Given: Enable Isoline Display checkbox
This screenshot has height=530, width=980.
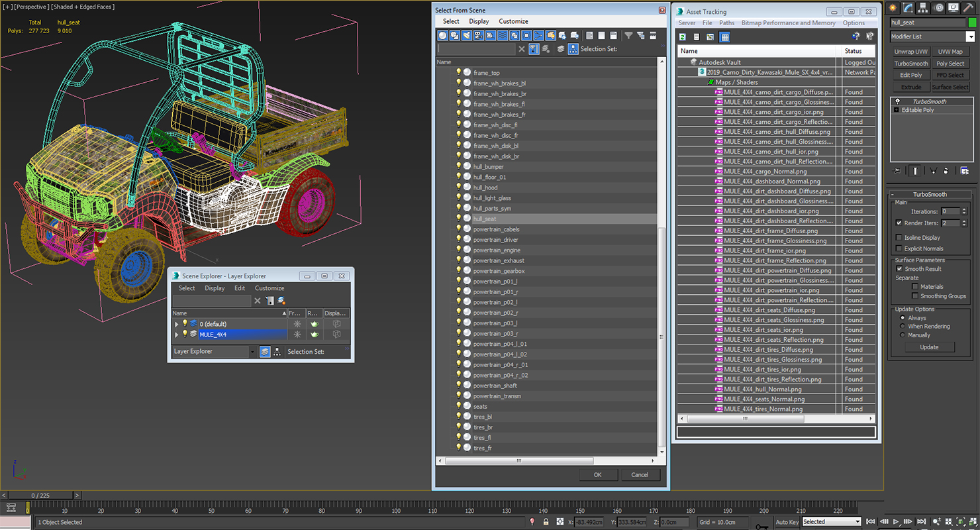Looking at the screenshot, I should pos(899,237).
